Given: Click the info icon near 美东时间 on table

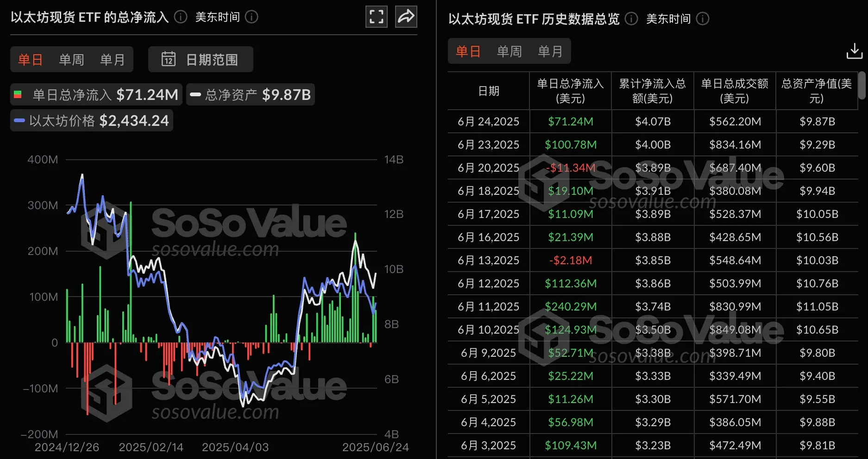Looking at the screenshot, I should [x=702, y=19].
